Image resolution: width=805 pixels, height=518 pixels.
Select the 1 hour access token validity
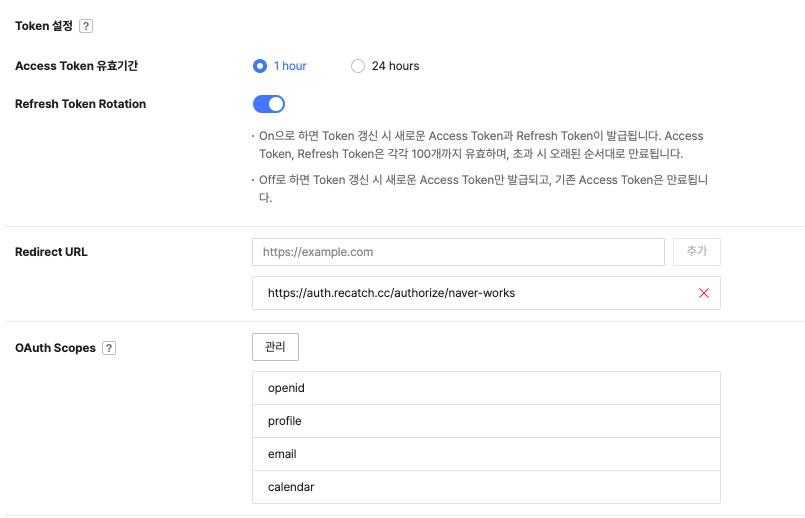tap(260, 66)
